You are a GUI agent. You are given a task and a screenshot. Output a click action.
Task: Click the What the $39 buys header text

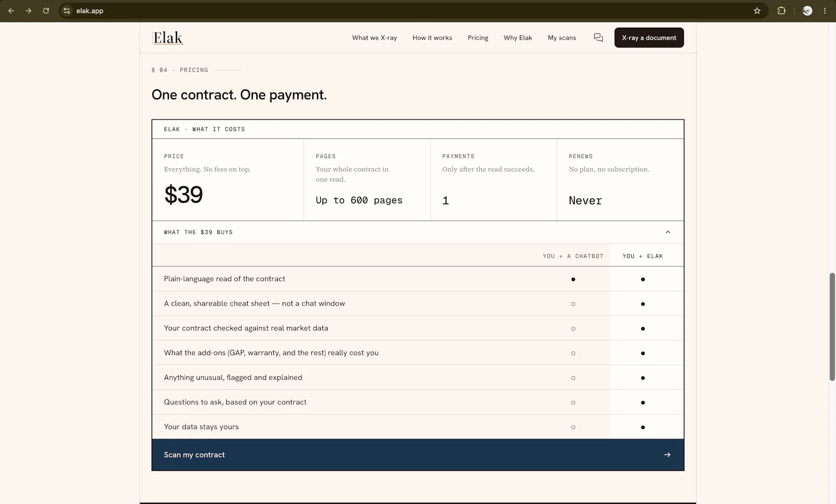[199, 232]
